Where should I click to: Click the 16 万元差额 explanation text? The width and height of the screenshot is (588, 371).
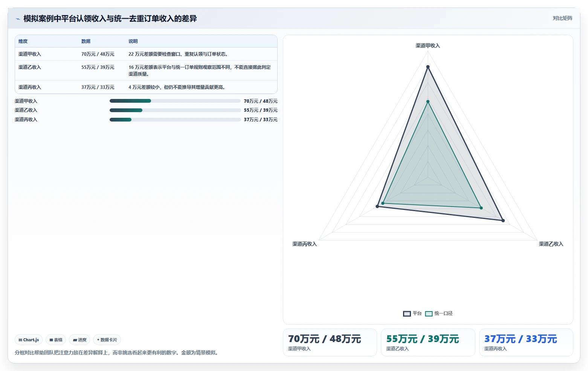(200, 71)
